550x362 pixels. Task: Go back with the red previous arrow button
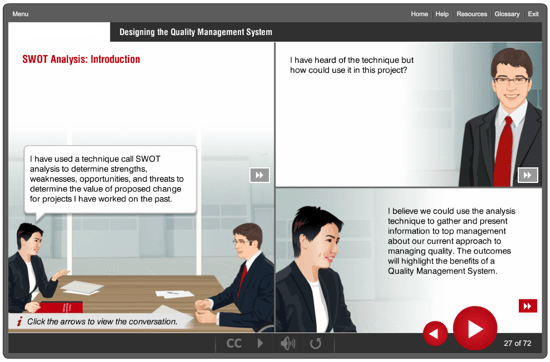435,333
